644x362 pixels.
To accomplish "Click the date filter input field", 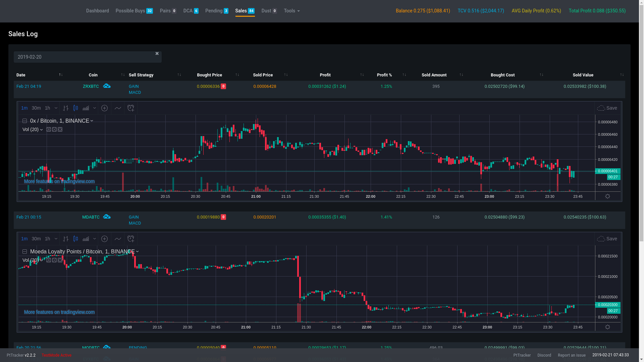I will point(88,57).
